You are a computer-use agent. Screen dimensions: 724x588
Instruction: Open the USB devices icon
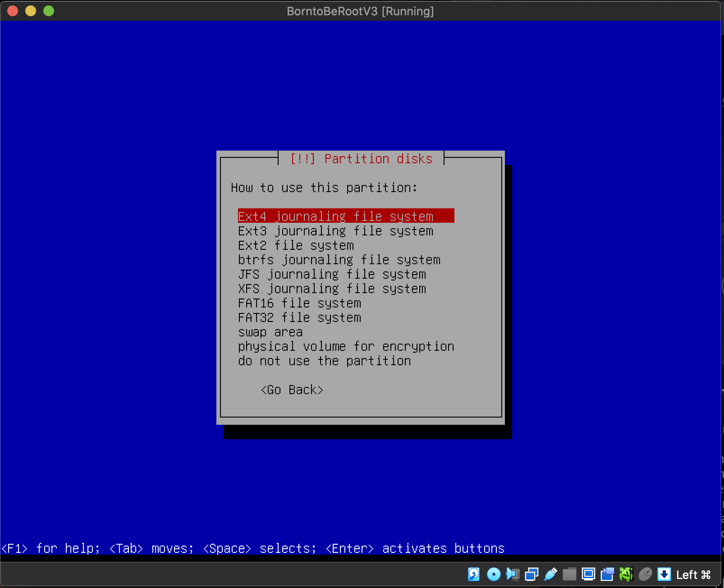[x=550, y=574]
